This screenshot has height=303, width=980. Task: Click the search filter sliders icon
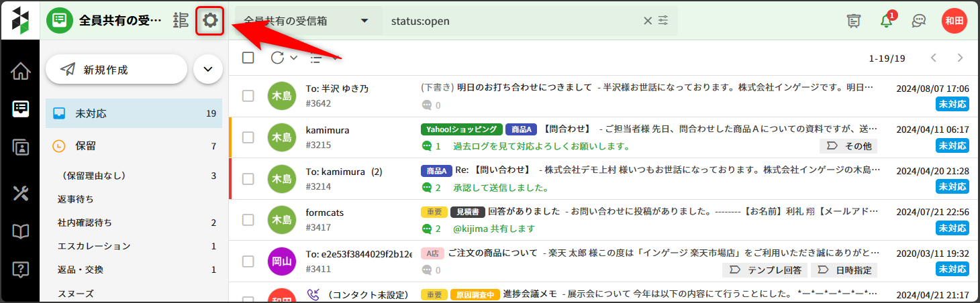pyautogui.click(x=663, y=21)
